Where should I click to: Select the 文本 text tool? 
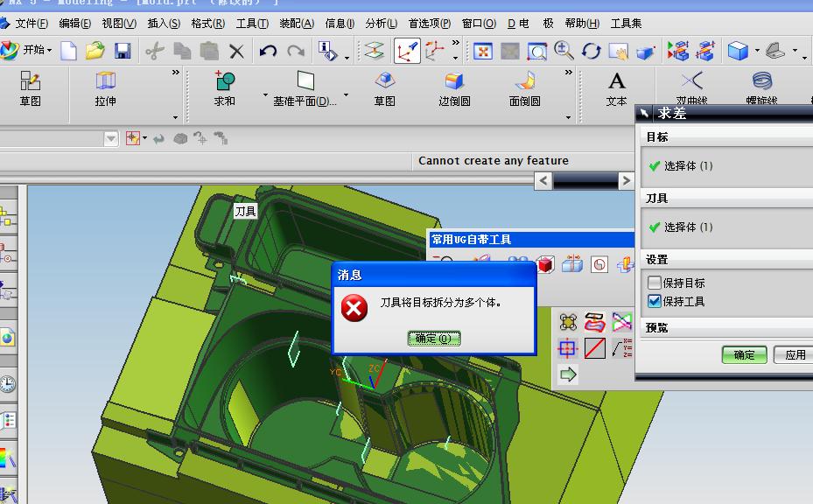(616, 88)
